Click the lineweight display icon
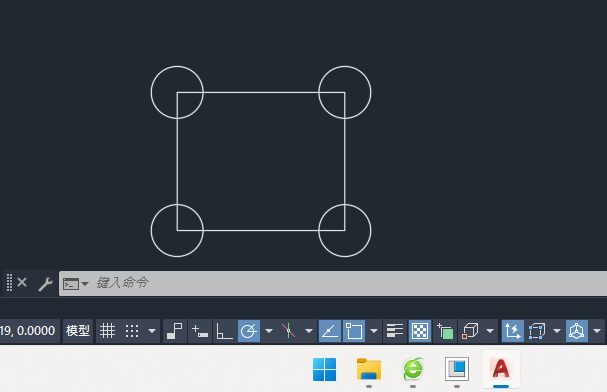The height and width of the screenshot is (392, 607). [395, 331]
